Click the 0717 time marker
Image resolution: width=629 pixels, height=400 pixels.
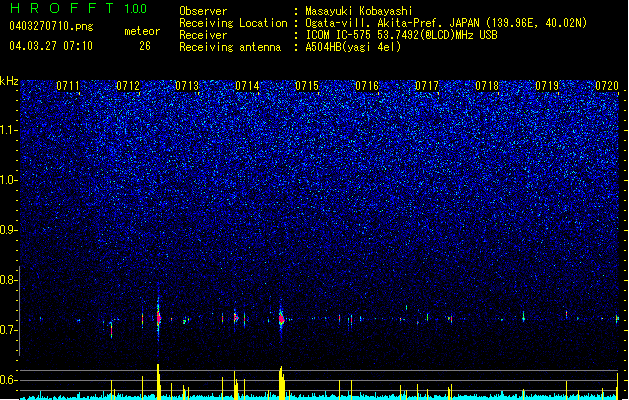click(427, 86)
